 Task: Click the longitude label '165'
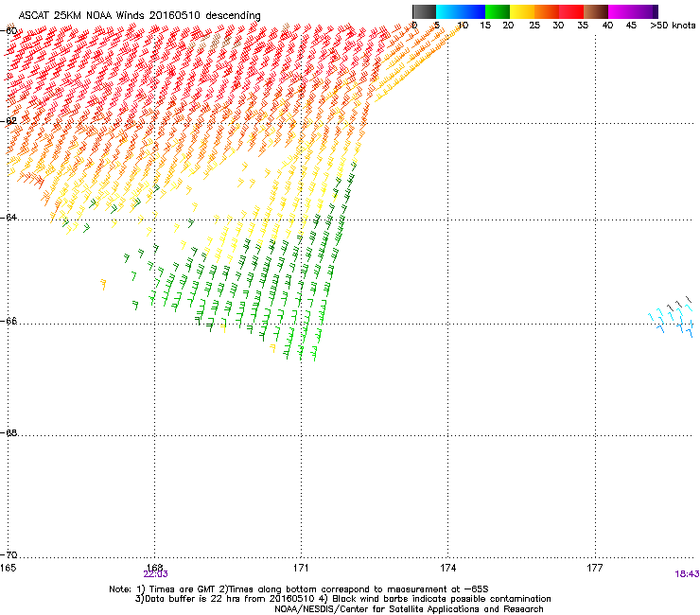click(8, 568)
